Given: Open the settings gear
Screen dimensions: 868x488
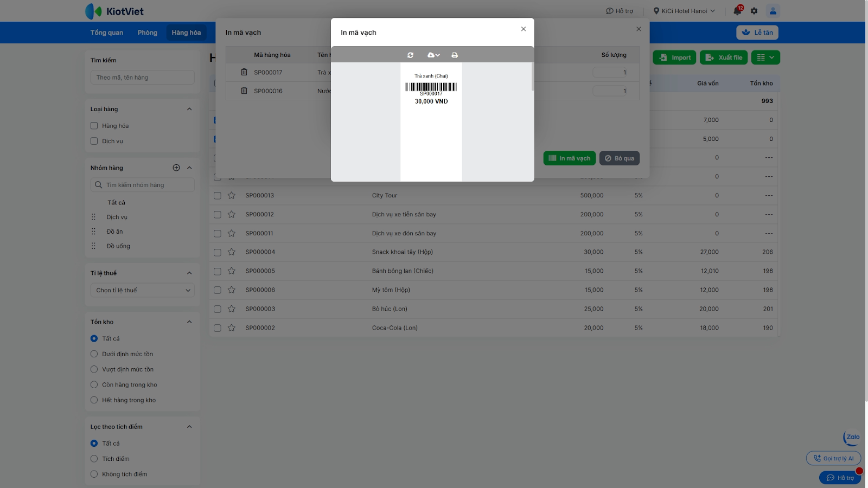Looking at the screenshot, I should [754, 11].
